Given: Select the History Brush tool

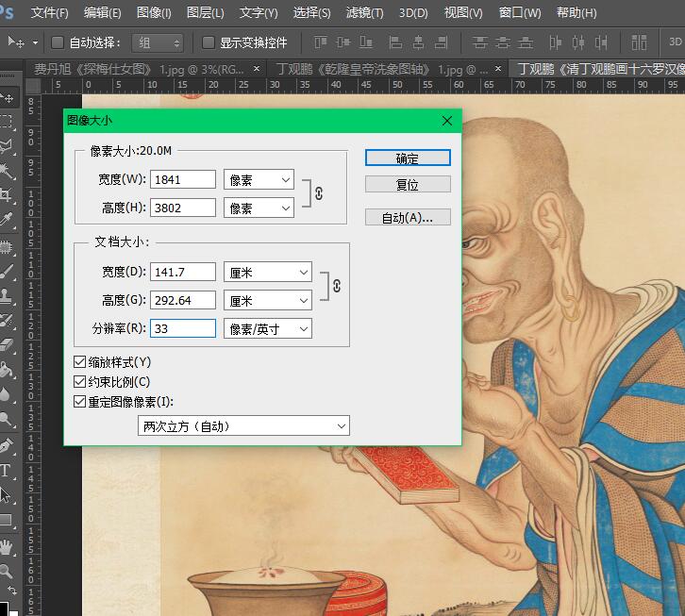Looking at the screenshot, I should (6, 321).
